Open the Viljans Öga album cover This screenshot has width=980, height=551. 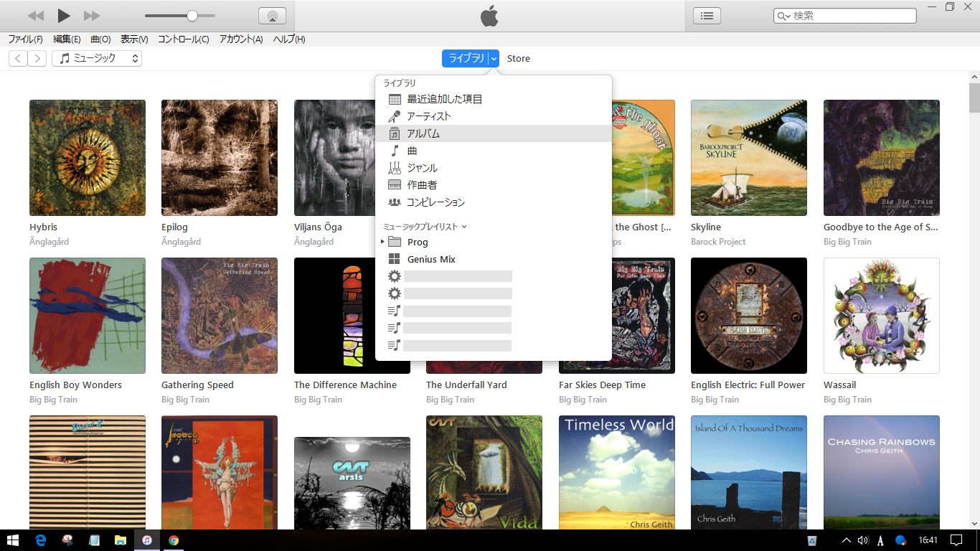coord(334,158)
